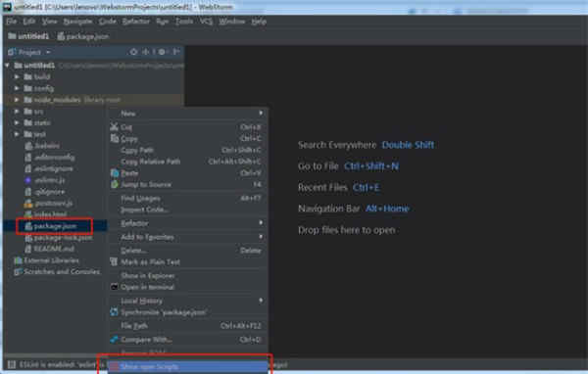Click the Scratches and Consoles icon
This screenshot has height=374, width=588.
point(18,272)
